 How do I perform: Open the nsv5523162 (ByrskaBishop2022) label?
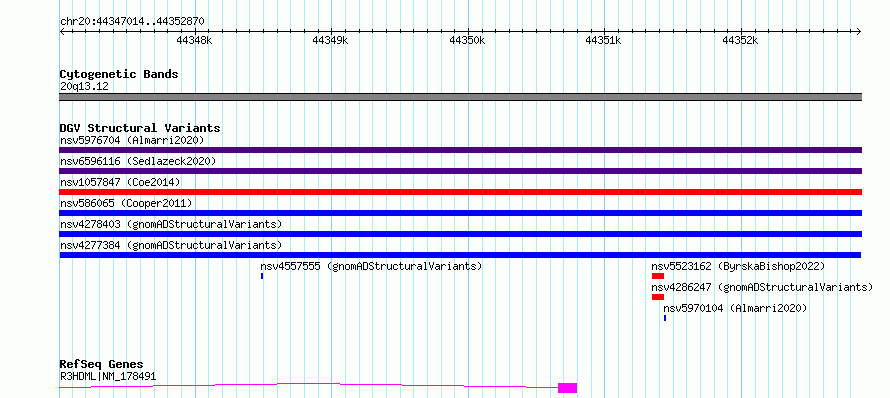click(738, 266)
